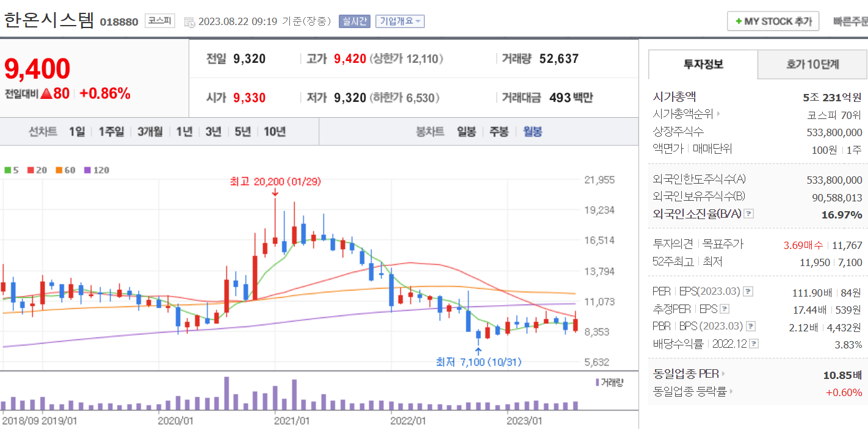Switch candle chart to 일봉

[x=466, y=132]
